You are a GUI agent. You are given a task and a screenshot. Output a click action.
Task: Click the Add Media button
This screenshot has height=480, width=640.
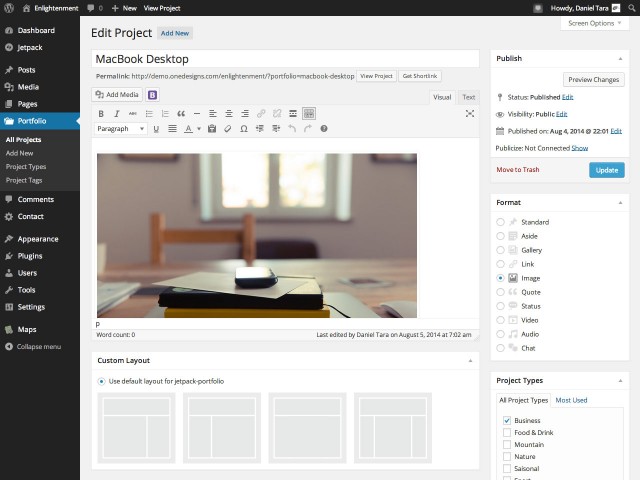117,95
